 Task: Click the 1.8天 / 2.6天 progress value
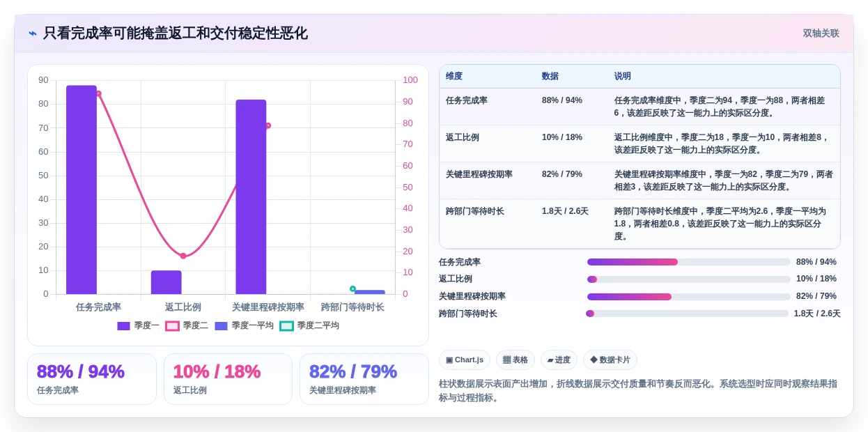click(x=817, y=314)
